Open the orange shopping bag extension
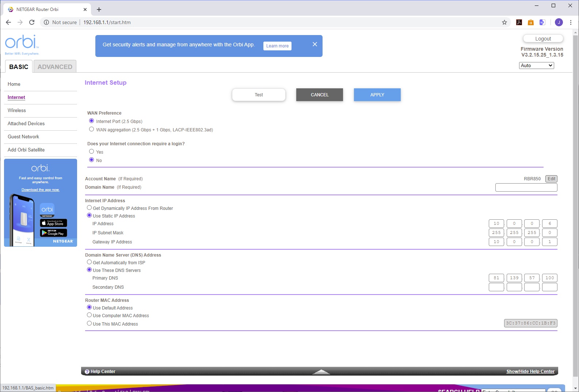 [531, 22]
